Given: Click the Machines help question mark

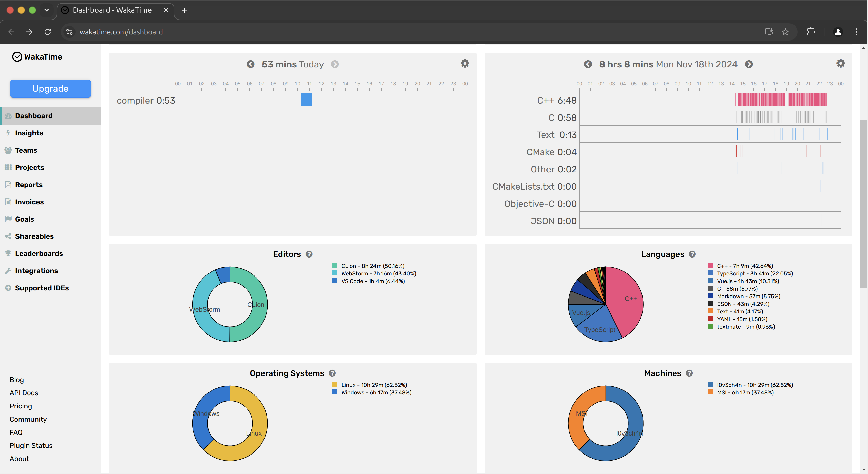Looking at the screenshot, I should point(689,373).
